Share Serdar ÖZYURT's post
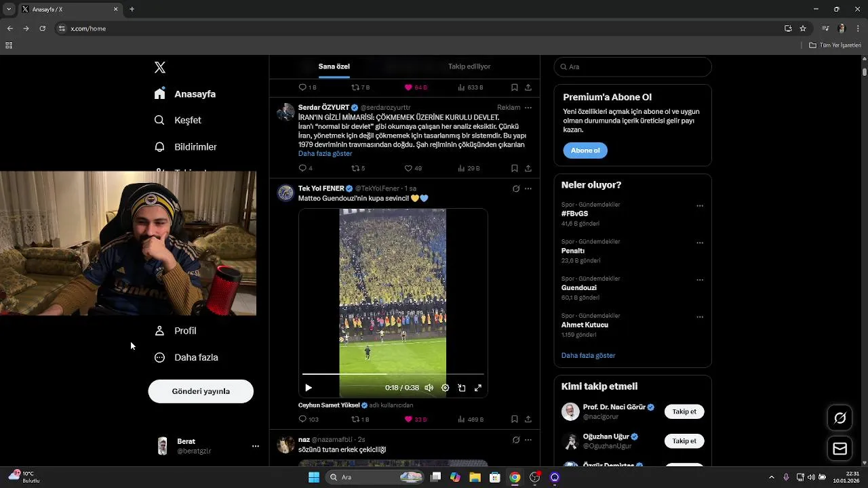868x488 pixels. coord(528,168)
